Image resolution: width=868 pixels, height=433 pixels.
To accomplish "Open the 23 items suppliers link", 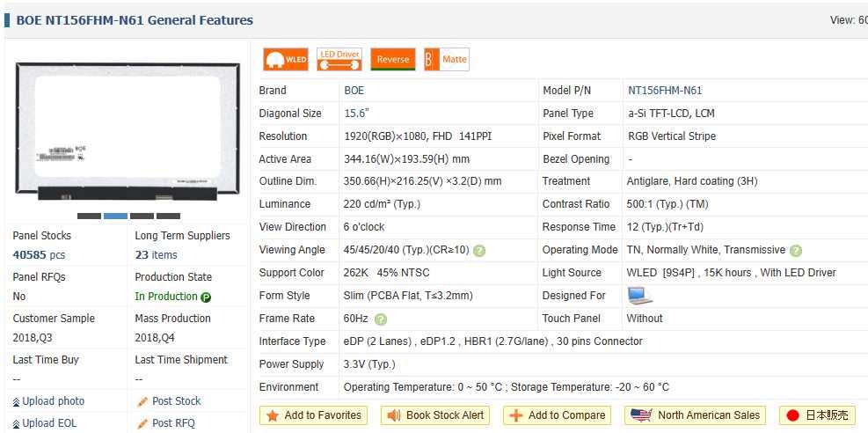I will (x=157, y=255).
